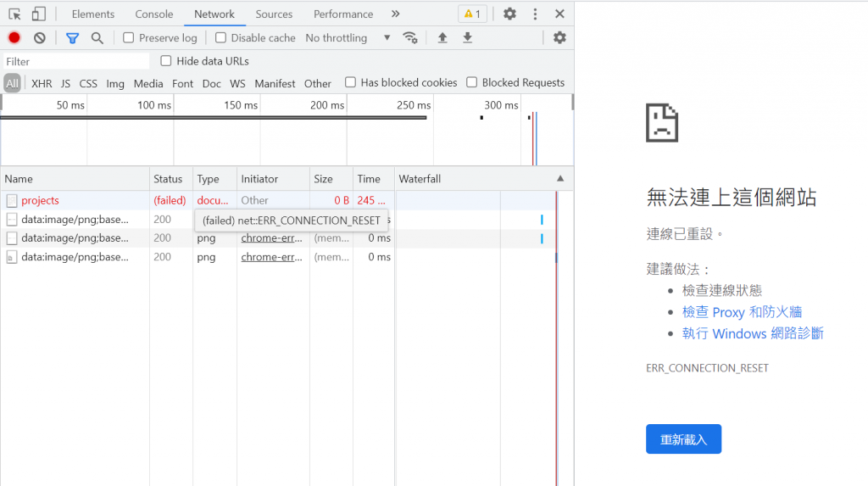
Task: Check the Hide data URLs checkbox
Action: pos(165,61)
